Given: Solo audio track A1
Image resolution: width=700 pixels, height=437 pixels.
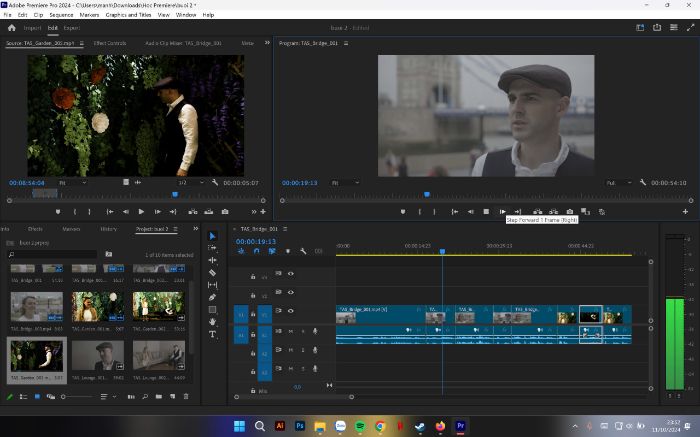Looking at the screenshot, I should pyautogui.click(x=303, y=331).
